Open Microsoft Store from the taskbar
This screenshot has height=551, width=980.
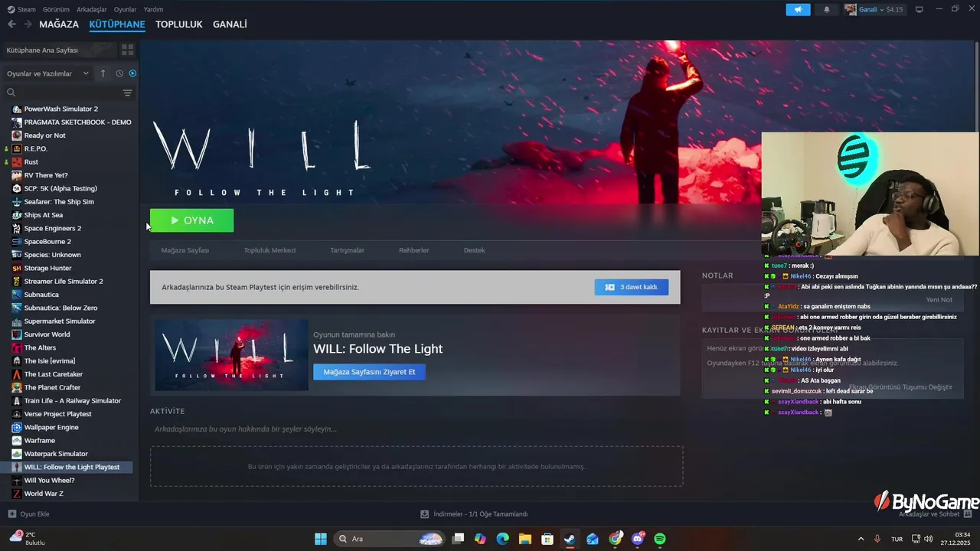pos(547,539)
